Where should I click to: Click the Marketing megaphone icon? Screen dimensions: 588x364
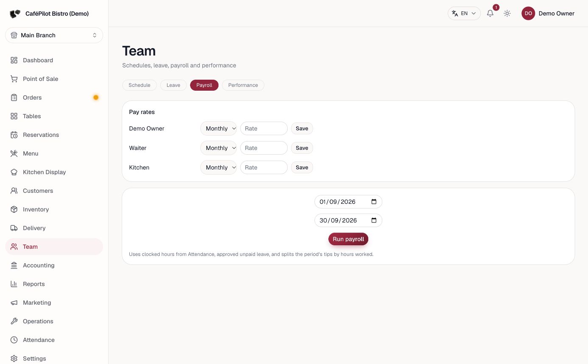14,303
